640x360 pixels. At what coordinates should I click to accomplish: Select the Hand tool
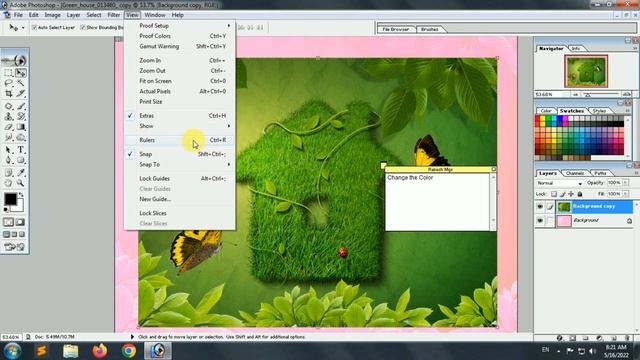click(8, 183)
